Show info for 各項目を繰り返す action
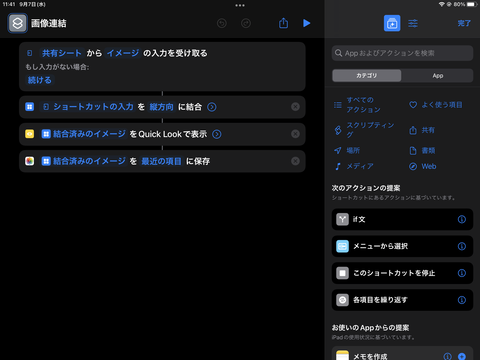The width and height of the screenshot is (480, 360). point(462,300)
